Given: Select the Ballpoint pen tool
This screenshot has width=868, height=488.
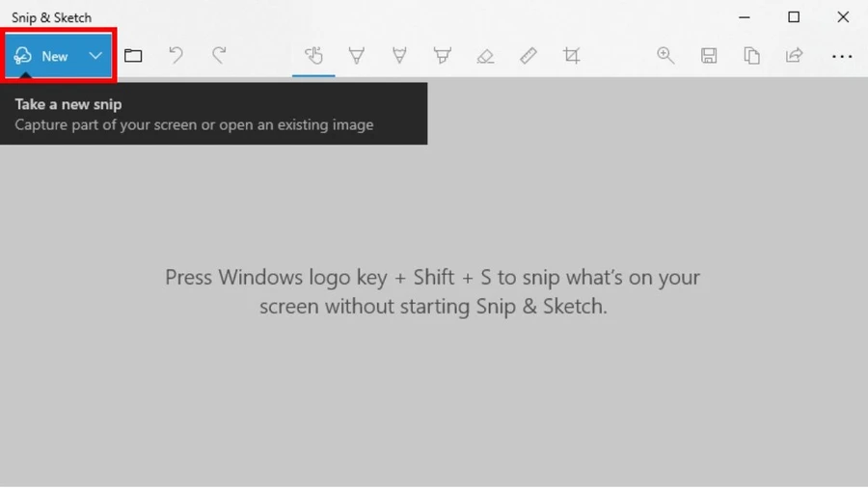Looking at the screenshot, I should (357, 55).
